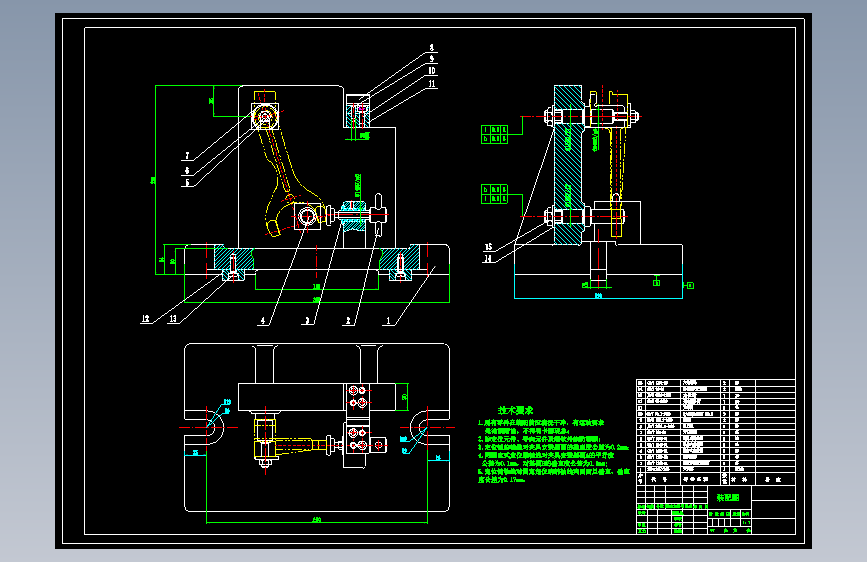Select the '装配图' title block text
This screenshot has height=562, width=867.
[728, 497]
